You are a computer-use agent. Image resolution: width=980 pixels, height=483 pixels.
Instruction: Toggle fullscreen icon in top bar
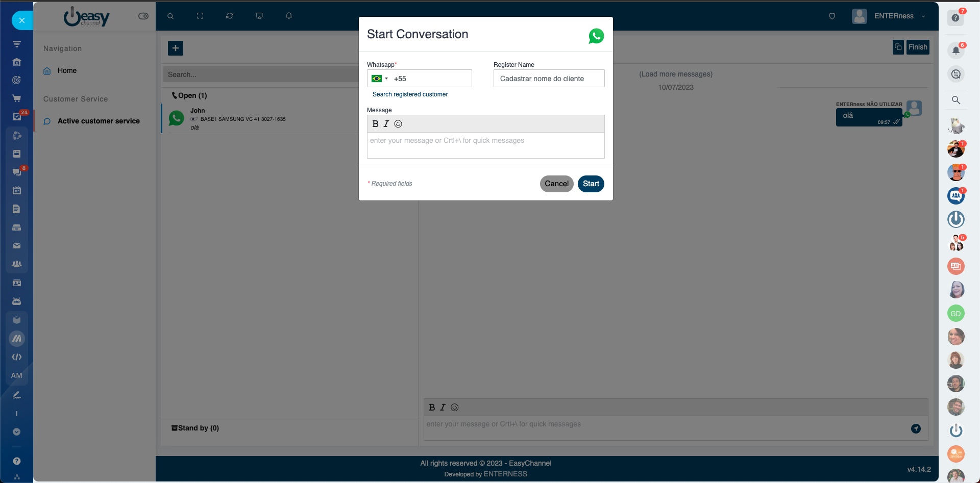click(x=200, y=16)
